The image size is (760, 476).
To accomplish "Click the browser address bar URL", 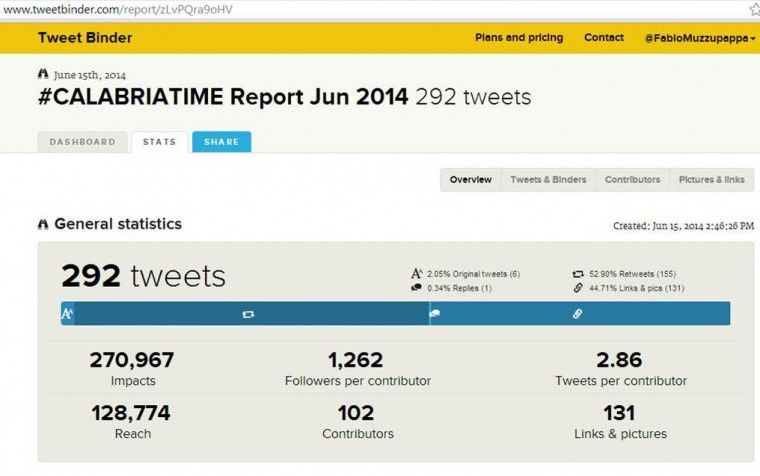I will (x=118, y=9).
